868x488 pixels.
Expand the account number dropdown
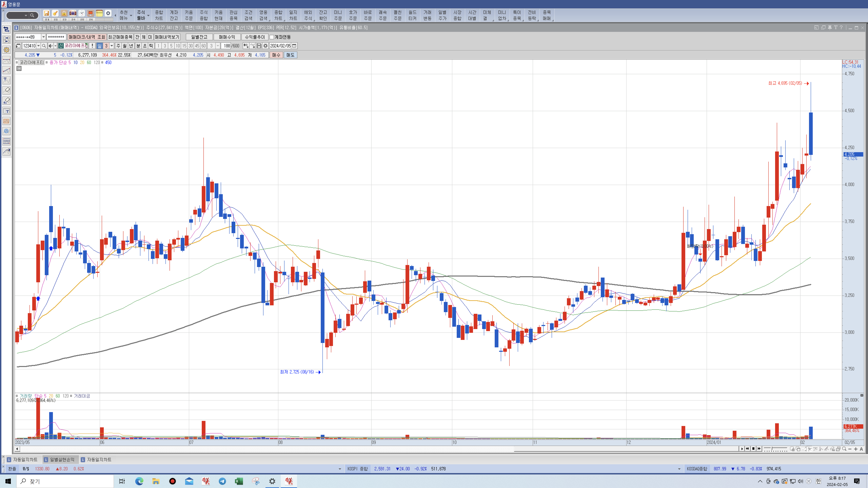43,37
